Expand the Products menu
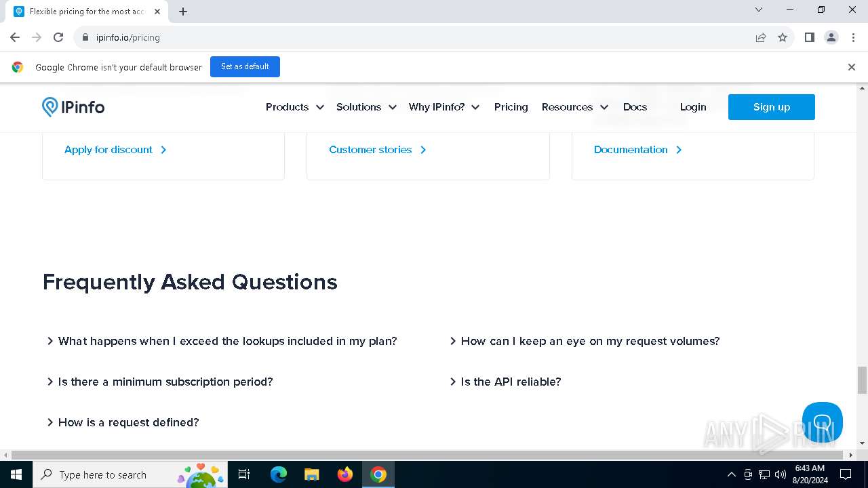The height and width of the screenshot is (488, 868). pos(295,107)
